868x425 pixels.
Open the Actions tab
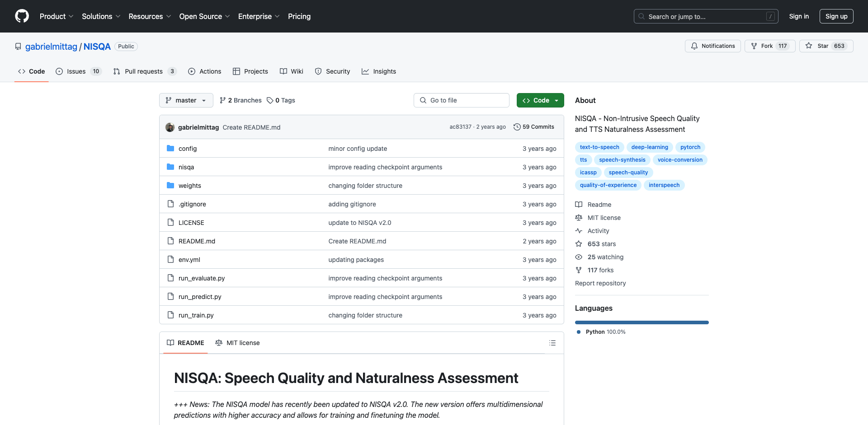(x=205, y=71)
